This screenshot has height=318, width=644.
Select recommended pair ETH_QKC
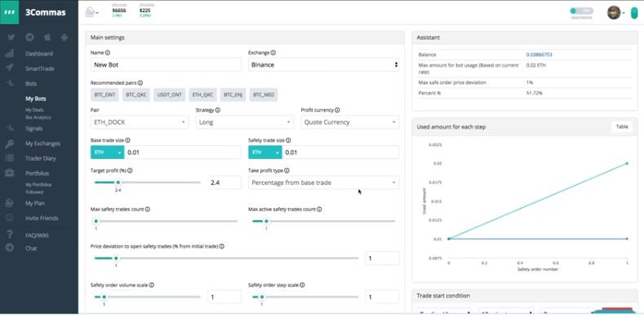click(202, 95)
